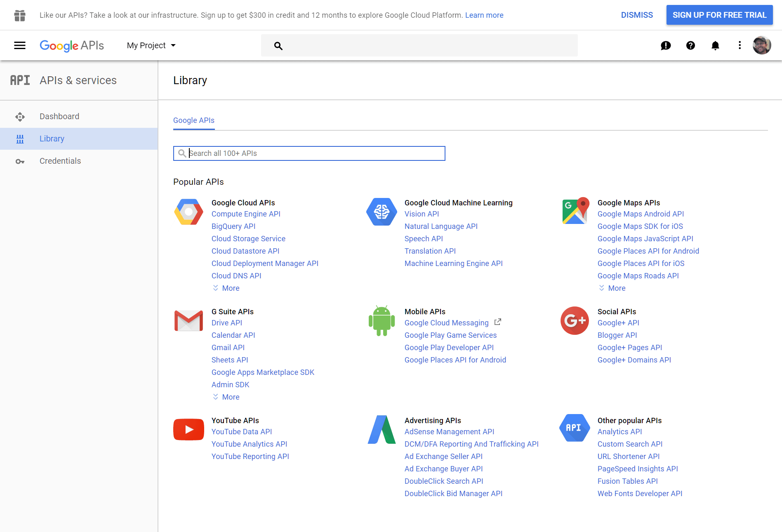Open the three-dot more options menu
The height and width of the screenshot is (532, 782).
(740, 45)
